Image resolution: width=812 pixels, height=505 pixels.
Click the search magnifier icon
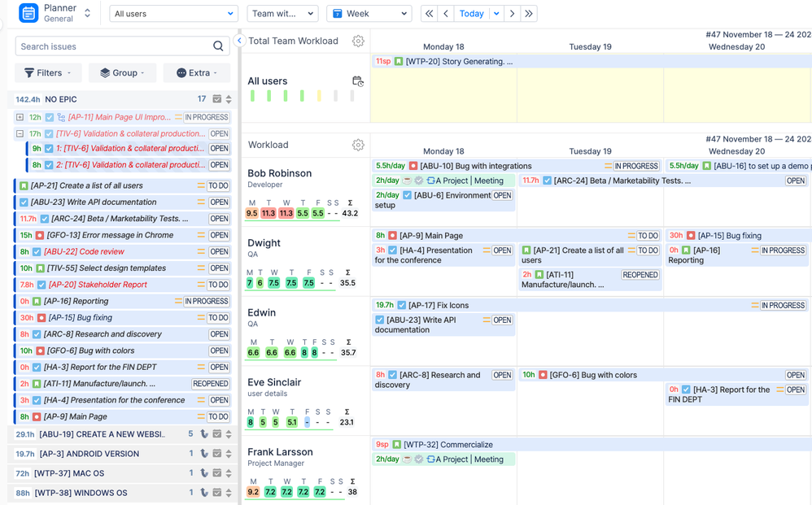point(219,46)
